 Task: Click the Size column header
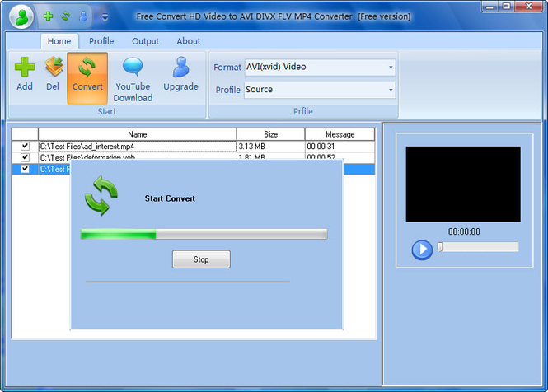pos(270,134)
